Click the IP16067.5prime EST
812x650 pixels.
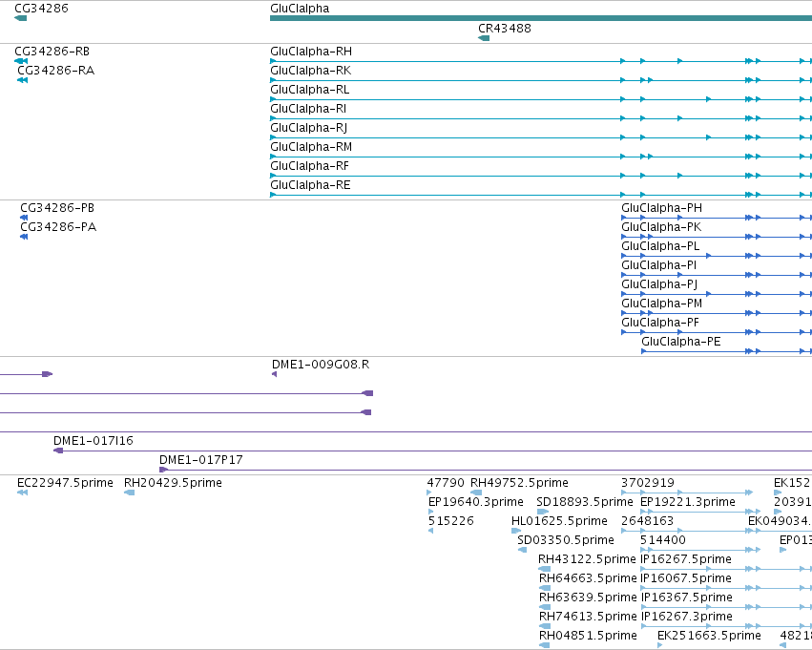726,589
